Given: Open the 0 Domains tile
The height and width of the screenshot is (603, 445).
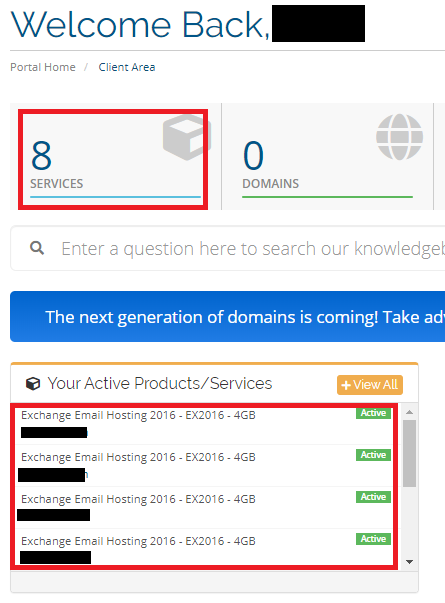Looking at the screenshot, I should pos(327,159).
